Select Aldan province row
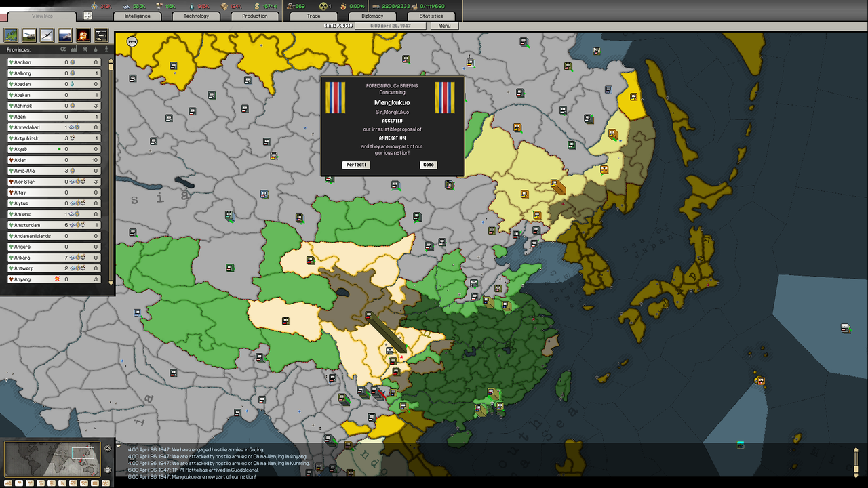 [x=54, y=160]
